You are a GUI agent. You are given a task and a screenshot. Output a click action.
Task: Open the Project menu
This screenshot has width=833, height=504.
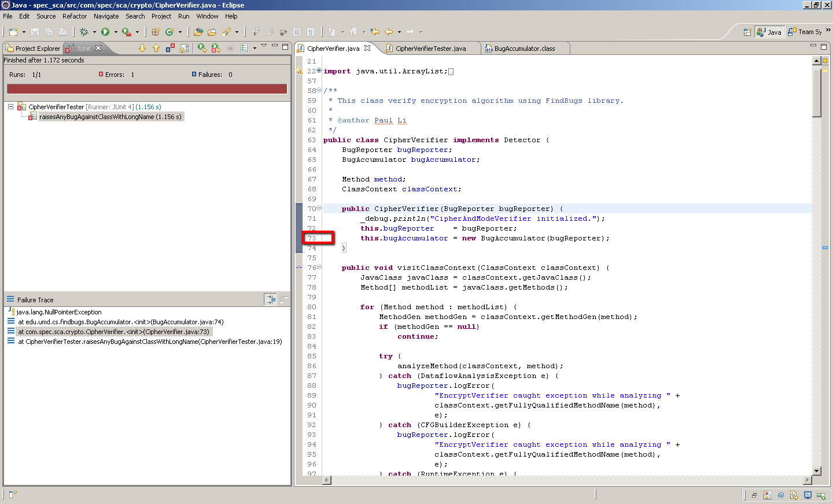tap(161, 16)
